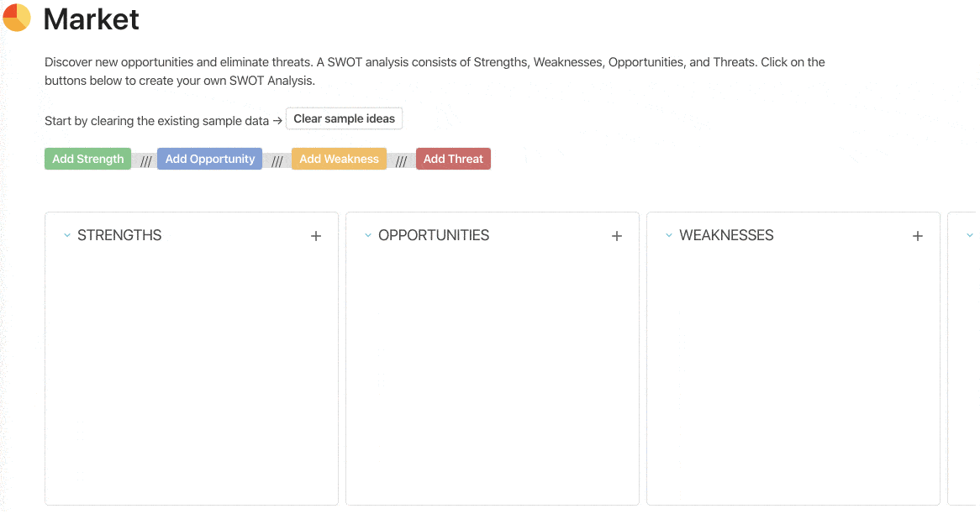
Task: Click the chevron on the partially visible rightmost column
Action: (x=969, y=236)
